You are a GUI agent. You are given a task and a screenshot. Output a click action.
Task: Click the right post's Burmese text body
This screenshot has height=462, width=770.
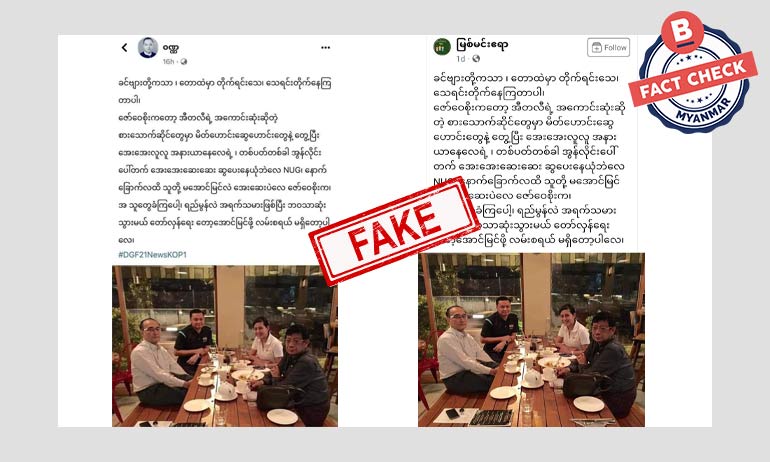click(x=529, y=159)
